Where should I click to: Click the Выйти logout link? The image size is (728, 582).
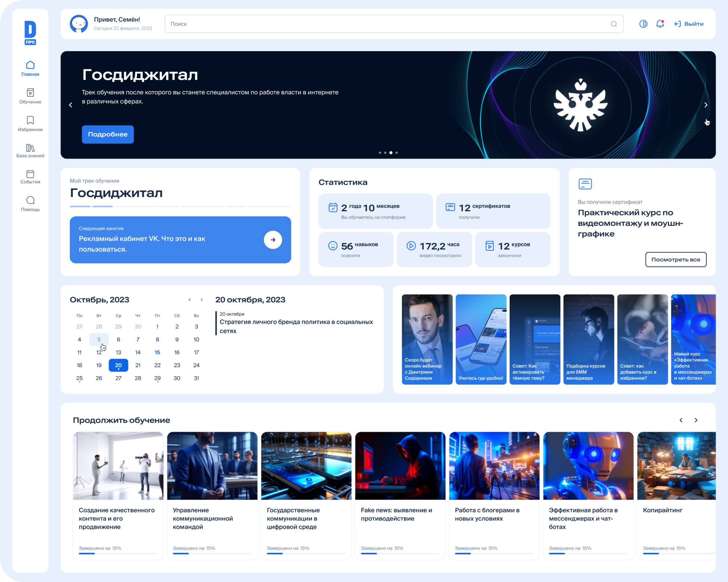point(689,24)
